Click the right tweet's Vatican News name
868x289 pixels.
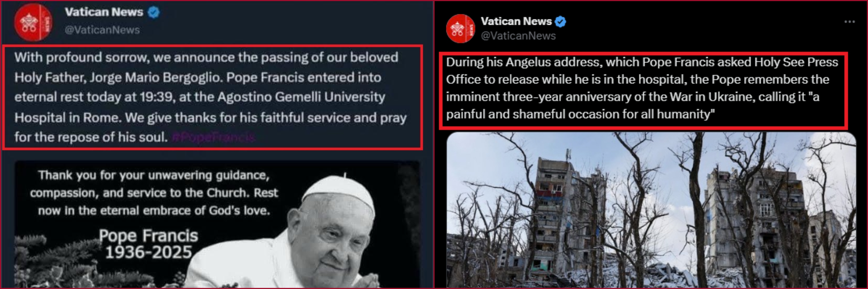[x=516, y=21]
